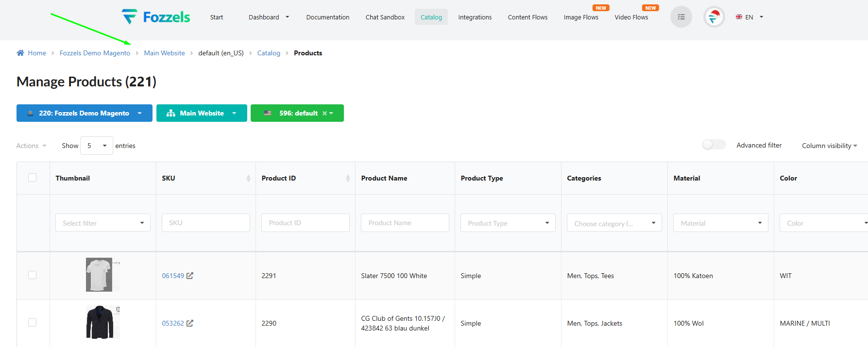Open Product Type filter dropdown
The height and width of the screenshot is (347, 868).
coord(508,223)
